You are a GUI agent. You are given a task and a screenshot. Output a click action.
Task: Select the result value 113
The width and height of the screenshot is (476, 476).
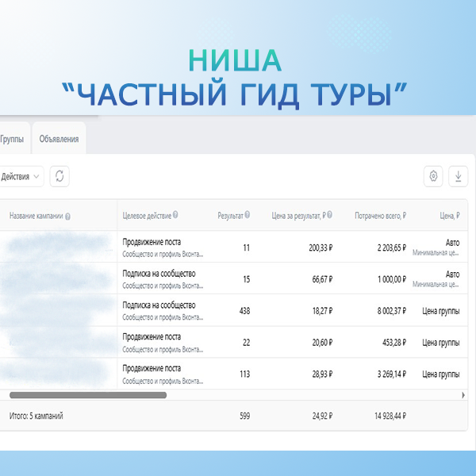coord(244,374)
